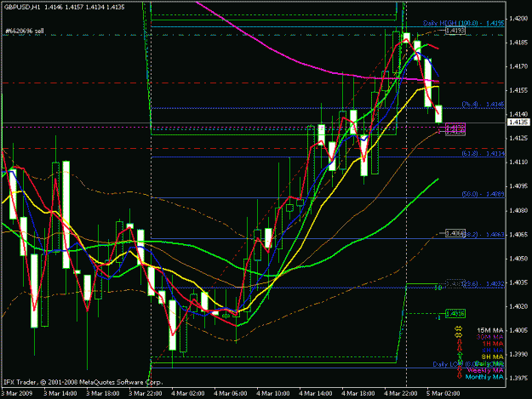Click the 4 Mar 22:00 time axis label
The image size is (532, 399).
tap(401, 393)
